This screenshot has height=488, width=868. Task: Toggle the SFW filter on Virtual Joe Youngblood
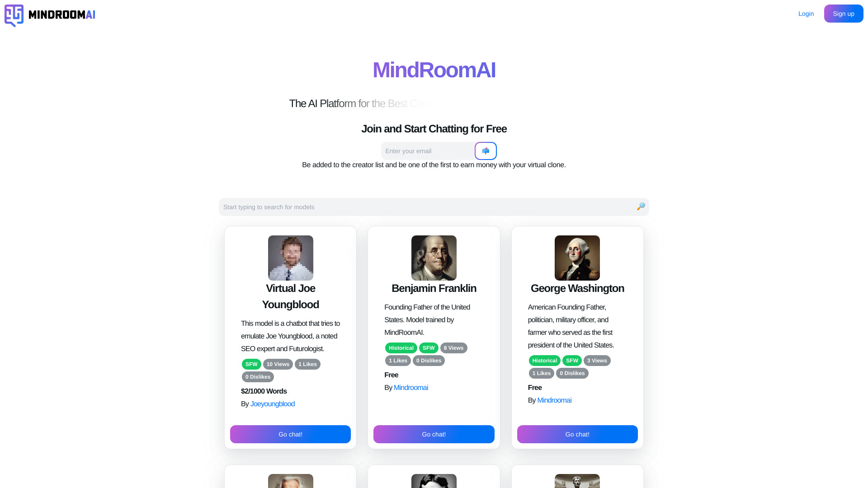click(x=251, y=363)
